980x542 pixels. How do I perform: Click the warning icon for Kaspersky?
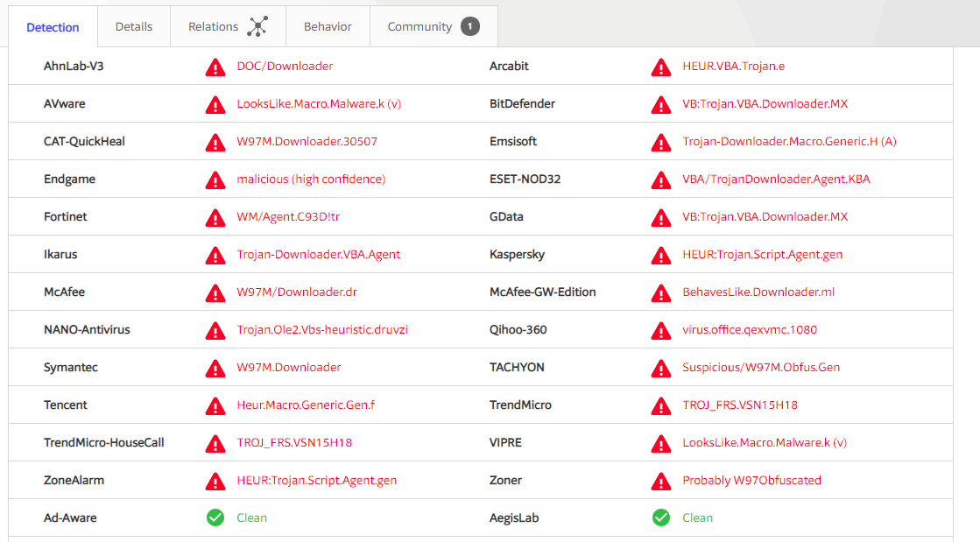660,255
